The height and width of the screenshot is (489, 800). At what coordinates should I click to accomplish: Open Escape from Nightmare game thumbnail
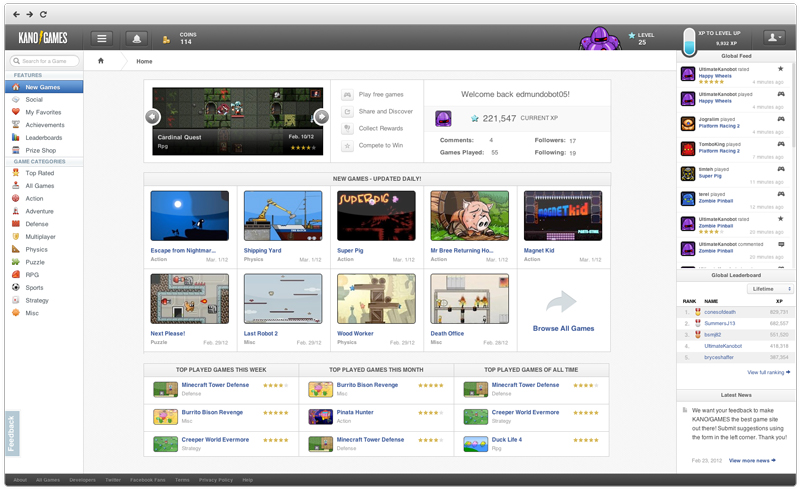[x=190, y=215]
